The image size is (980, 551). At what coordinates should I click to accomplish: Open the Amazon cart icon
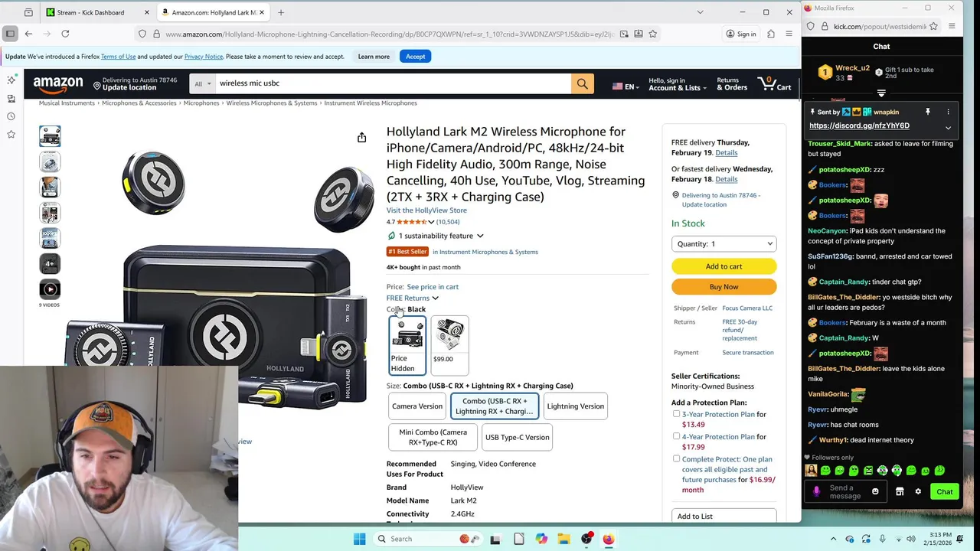(x=773, y=83)
